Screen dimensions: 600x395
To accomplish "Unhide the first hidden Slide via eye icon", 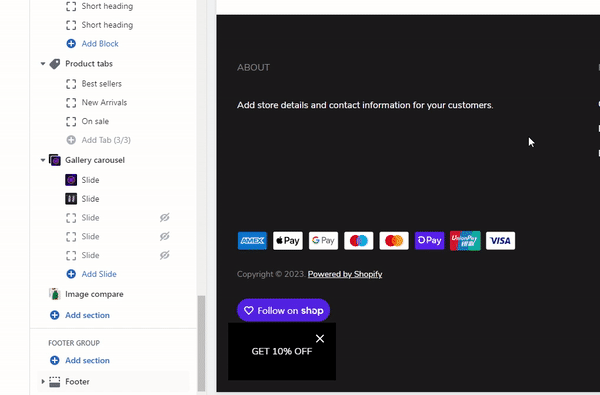I will [165, 218].
